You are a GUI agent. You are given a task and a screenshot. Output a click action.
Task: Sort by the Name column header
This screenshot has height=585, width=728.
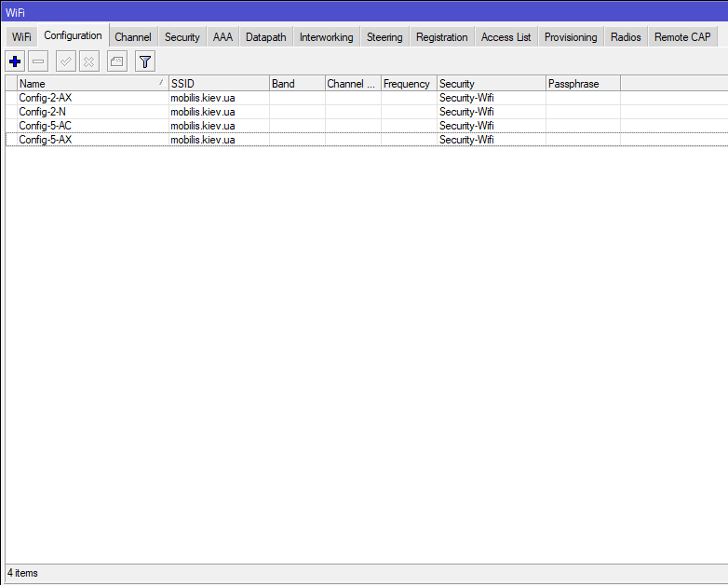88,84
